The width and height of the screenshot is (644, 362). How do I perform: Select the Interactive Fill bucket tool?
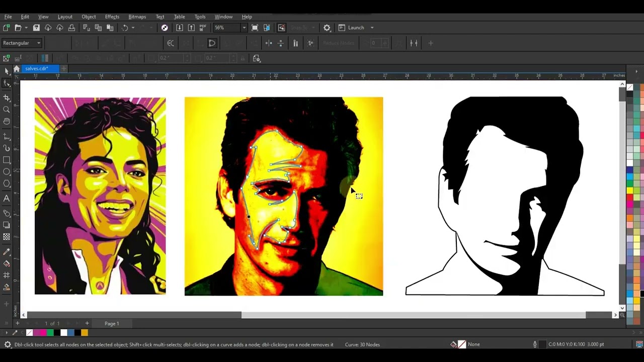7,263
